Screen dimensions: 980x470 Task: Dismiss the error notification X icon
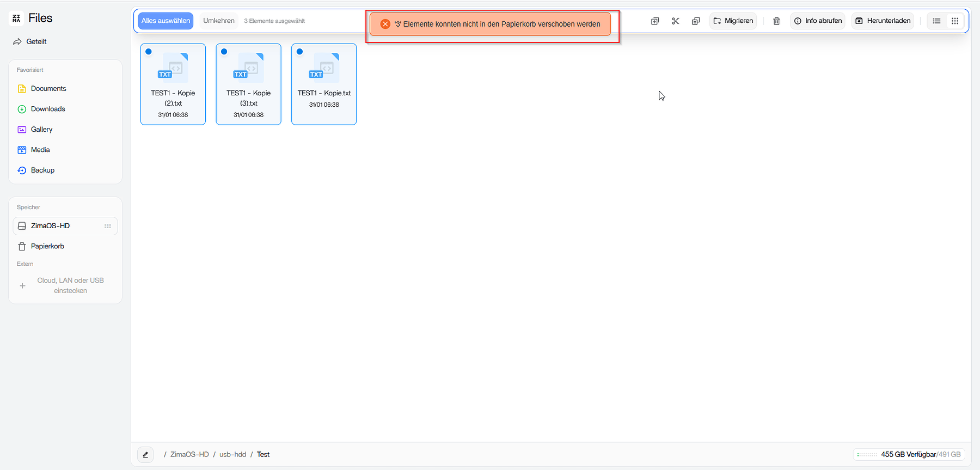click(x=385, y=24)
